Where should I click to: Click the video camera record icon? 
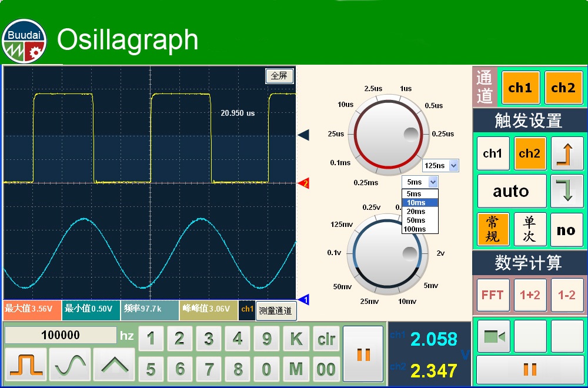point(494,336)
